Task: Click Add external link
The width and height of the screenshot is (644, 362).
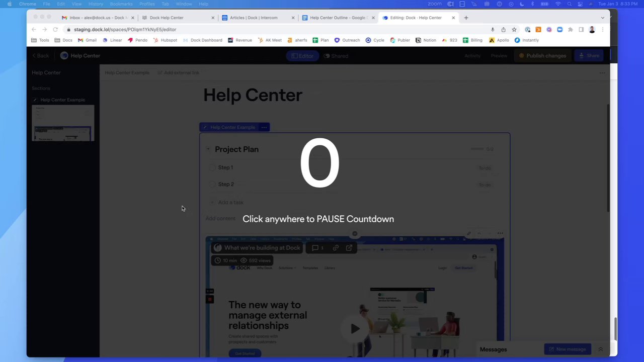Action: pos(178,73)
